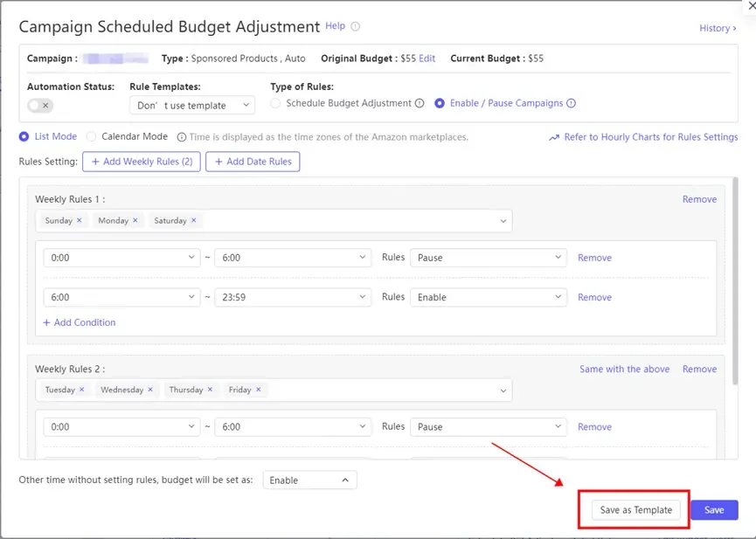Remove the 6:00–23:59 Enable condition

pyautogui.click(x=594, y=298)
